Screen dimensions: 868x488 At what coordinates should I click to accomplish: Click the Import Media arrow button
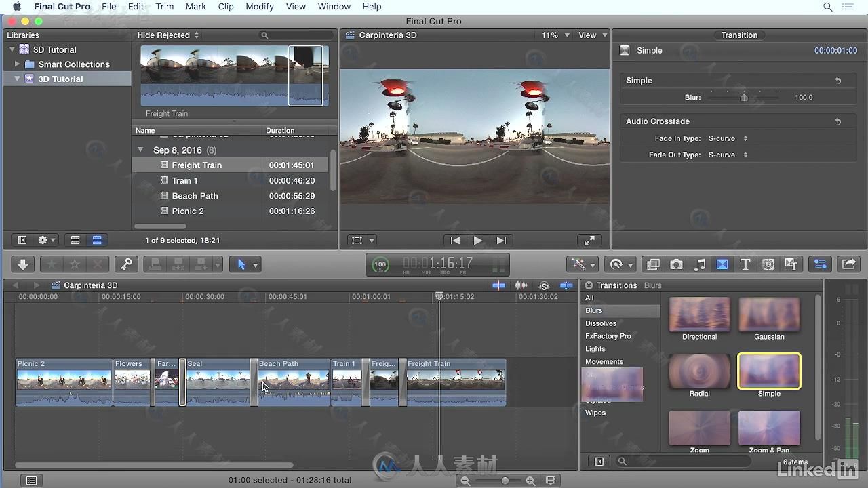point(22,264)
